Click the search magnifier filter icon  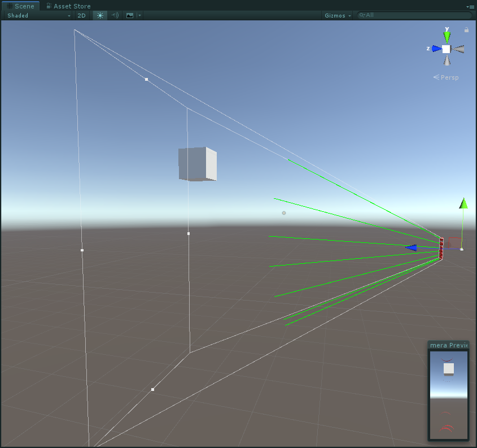click(362, 15)
